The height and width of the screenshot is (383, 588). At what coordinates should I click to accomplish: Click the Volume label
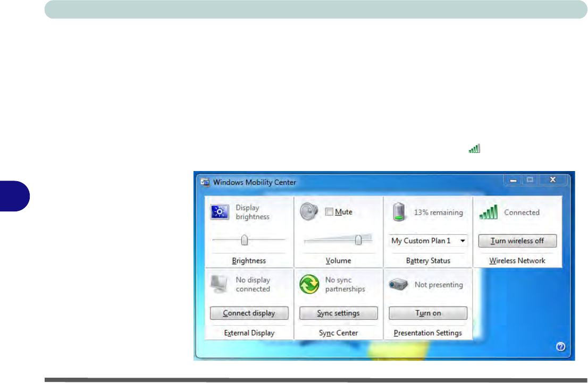[338, 260]
